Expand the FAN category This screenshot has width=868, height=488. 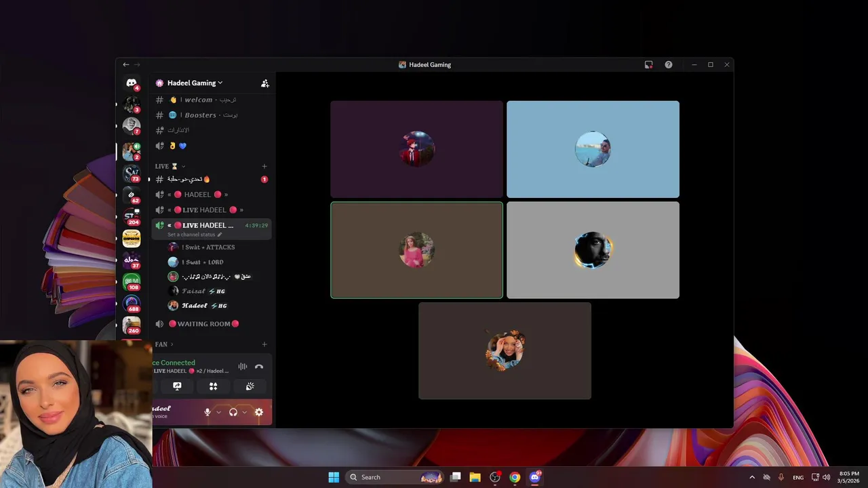(x=164, y=344)
